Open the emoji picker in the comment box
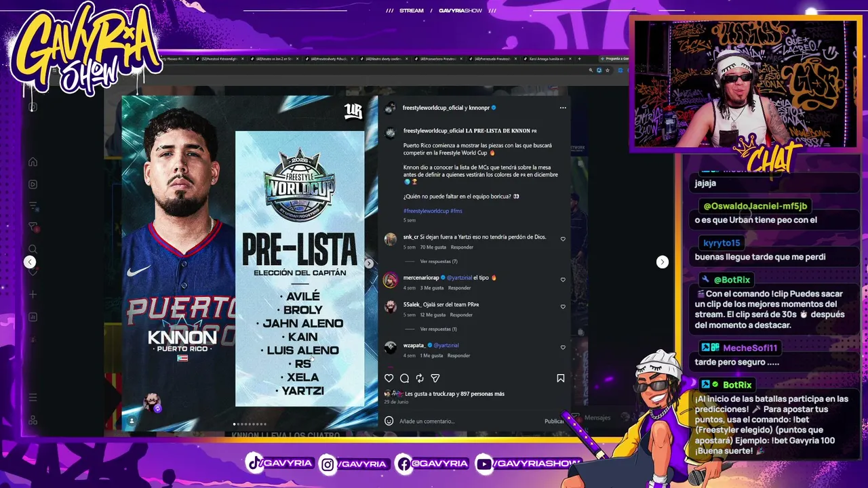The width and height of the screenshot is (868, 488). (389, 421)
